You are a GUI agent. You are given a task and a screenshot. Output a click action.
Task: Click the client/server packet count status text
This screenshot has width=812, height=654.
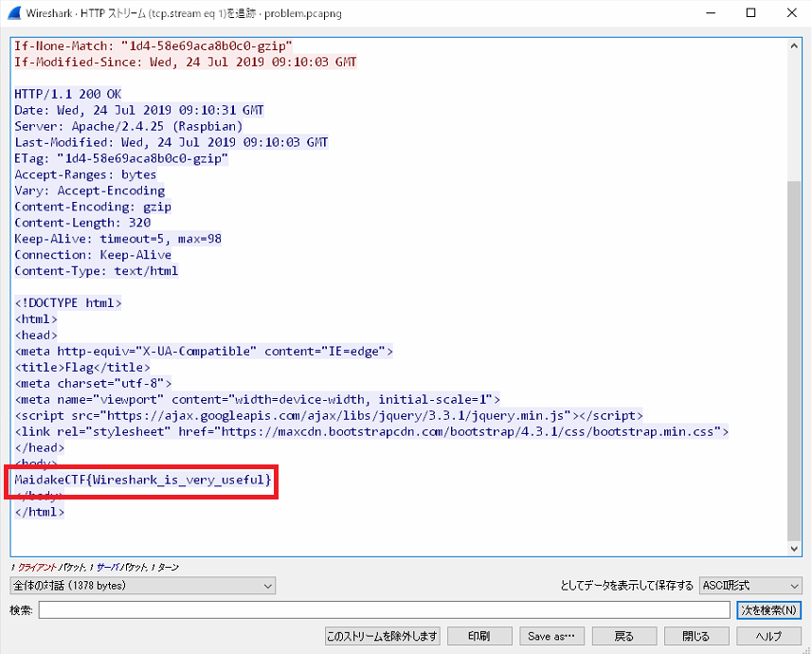pyautogui.click(x=96, y=568)
